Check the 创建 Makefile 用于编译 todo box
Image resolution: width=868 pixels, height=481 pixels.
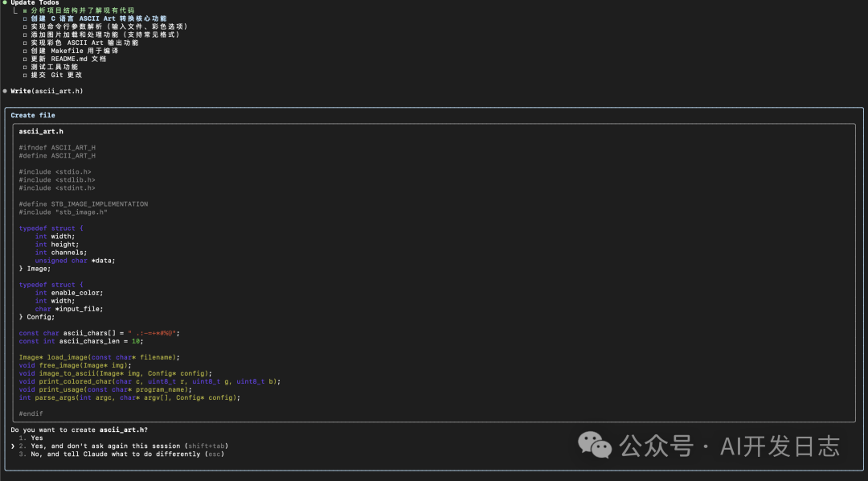(24, 50)
